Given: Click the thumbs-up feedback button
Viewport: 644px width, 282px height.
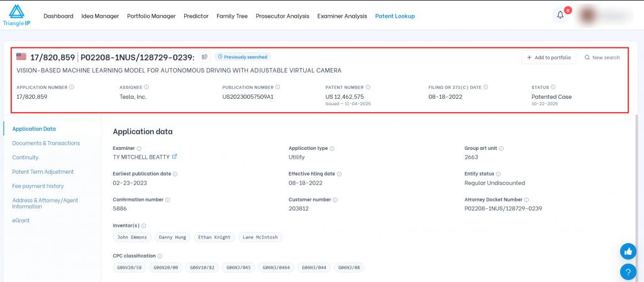Looking at the screenshot, I should 628,252.
